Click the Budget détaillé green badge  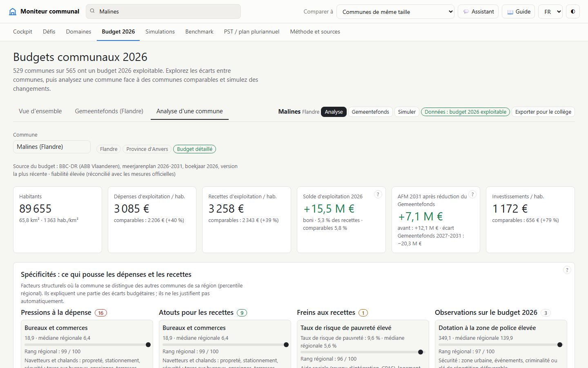[x=195, y=149]
